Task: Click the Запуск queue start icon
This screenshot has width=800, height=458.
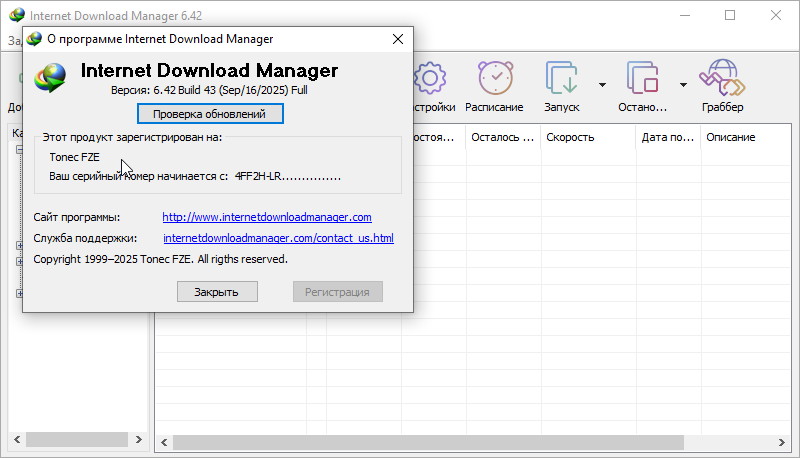Action: tap(561, 78)
